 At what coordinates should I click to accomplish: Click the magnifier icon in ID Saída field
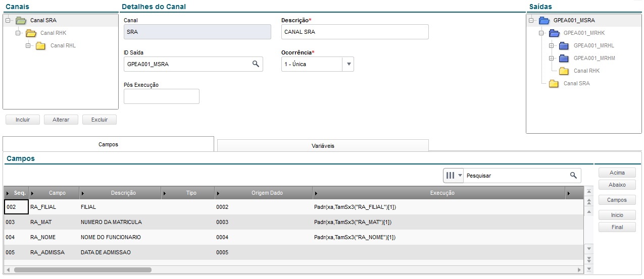[256, 64]
